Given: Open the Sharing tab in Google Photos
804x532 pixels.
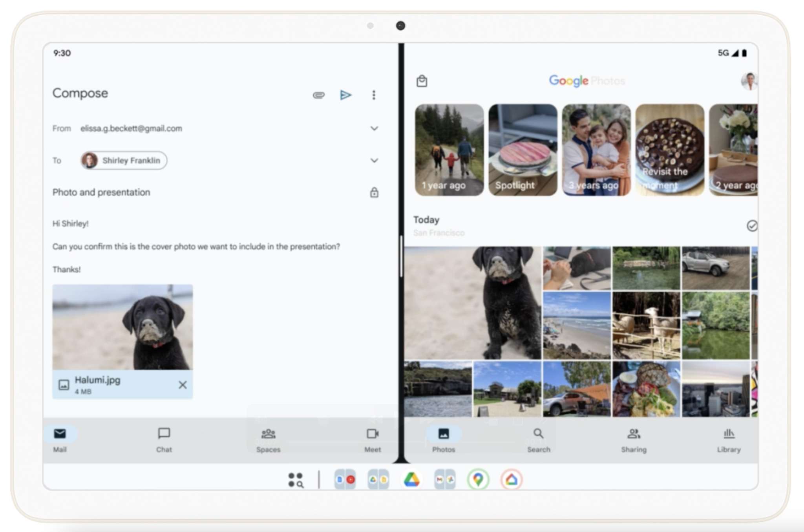Looking at the screenshot, I should pyautogui.click(x=634, y=440).
